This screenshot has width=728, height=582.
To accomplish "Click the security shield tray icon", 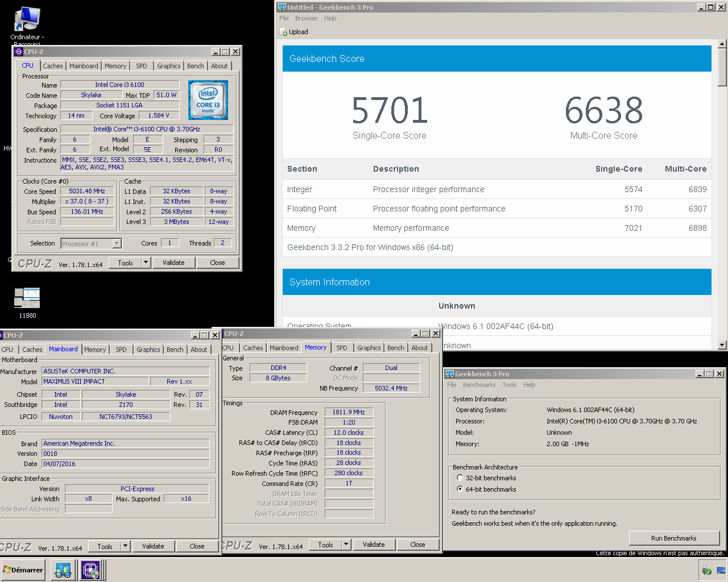I will tap(706, 570).
